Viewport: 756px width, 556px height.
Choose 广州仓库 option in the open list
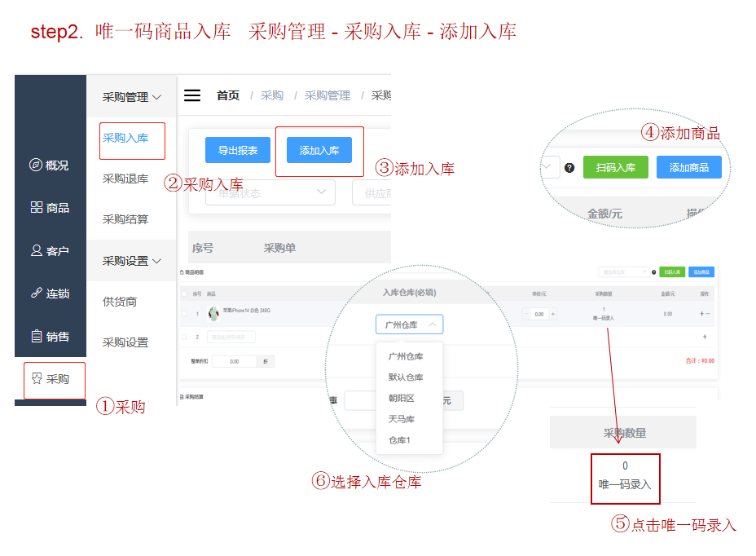(x=406, y=356)
